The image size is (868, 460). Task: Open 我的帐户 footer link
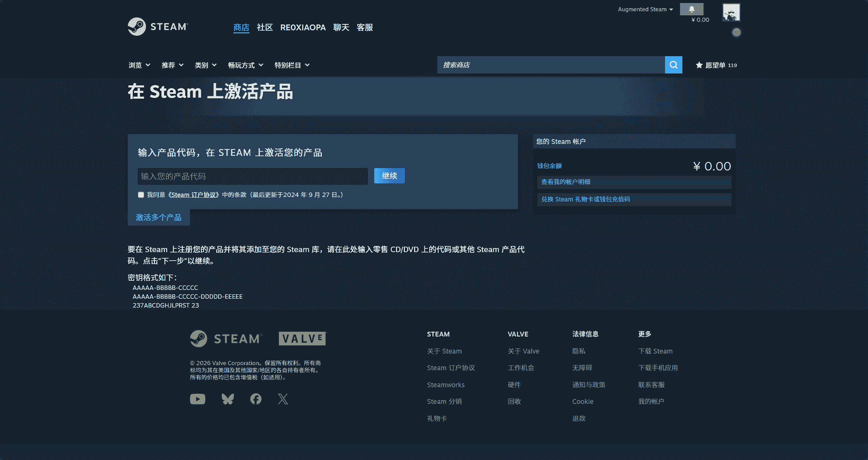coord(651,401)
